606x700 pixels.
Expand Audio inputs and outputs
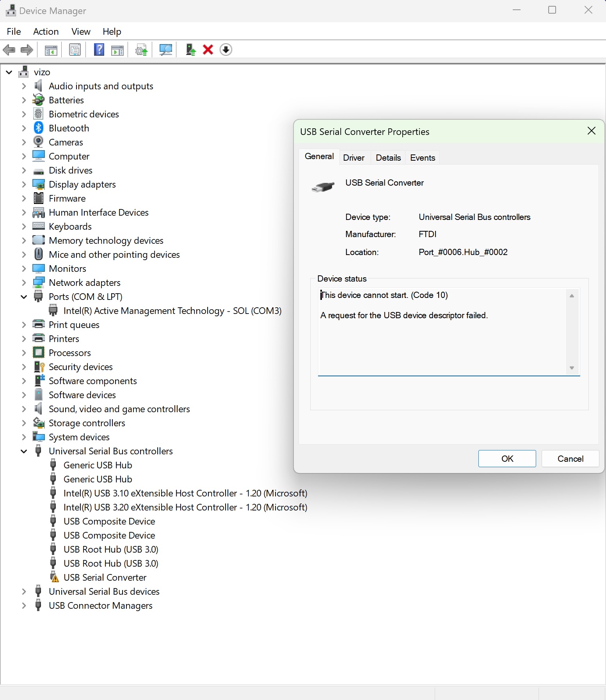(x=24, y=86)
